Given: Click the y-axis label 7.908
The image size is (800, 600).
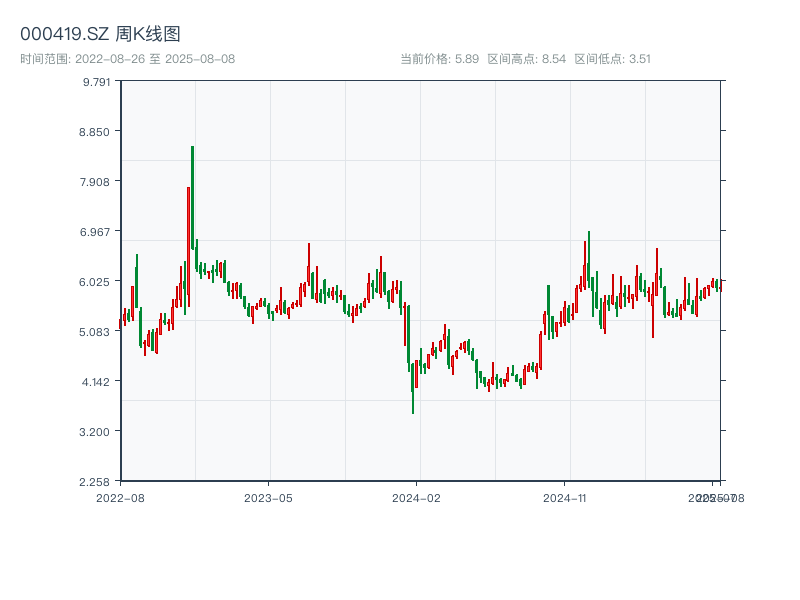Looking at the screenshot, I should click(x=95, y=182).
